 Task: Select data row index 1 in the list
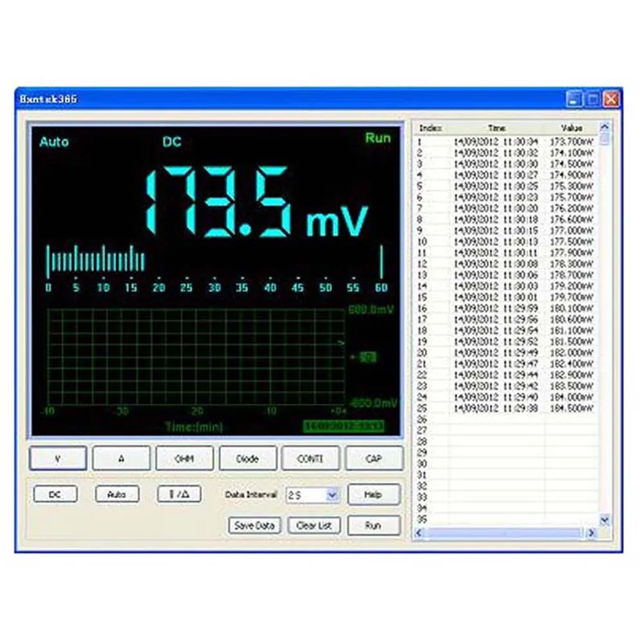pyautogui.click(x=506, y=142)
